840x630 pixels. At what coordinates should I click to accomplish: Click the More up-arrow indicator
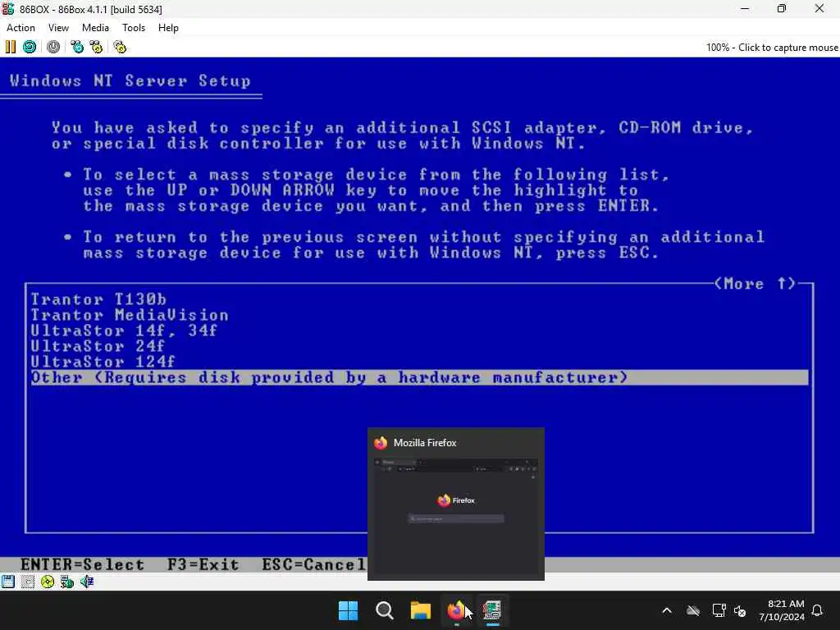756,283
